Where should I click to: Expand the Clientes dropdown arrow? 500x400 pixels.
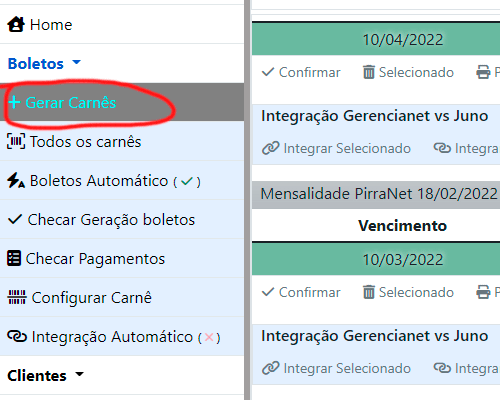80,374
